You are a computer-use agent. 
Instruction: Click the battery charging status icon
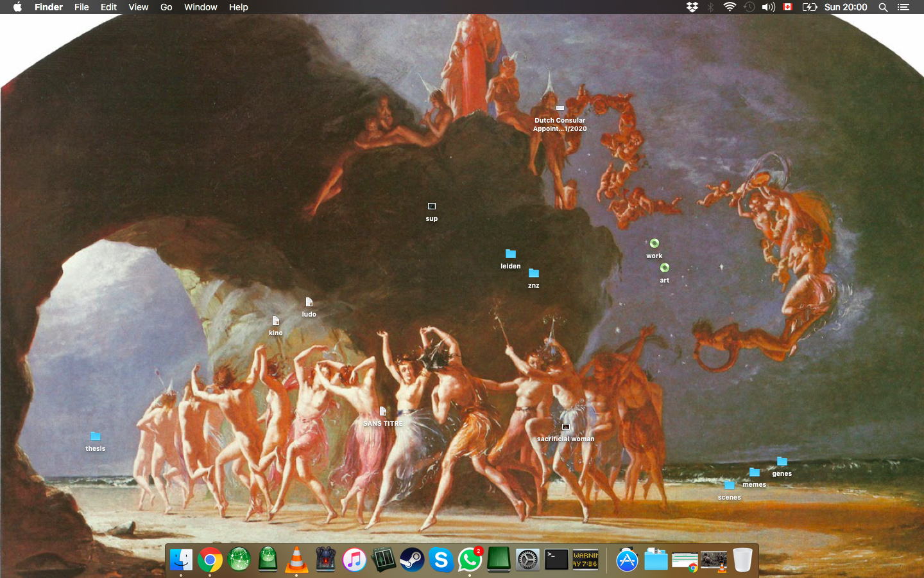coord(809,7)
